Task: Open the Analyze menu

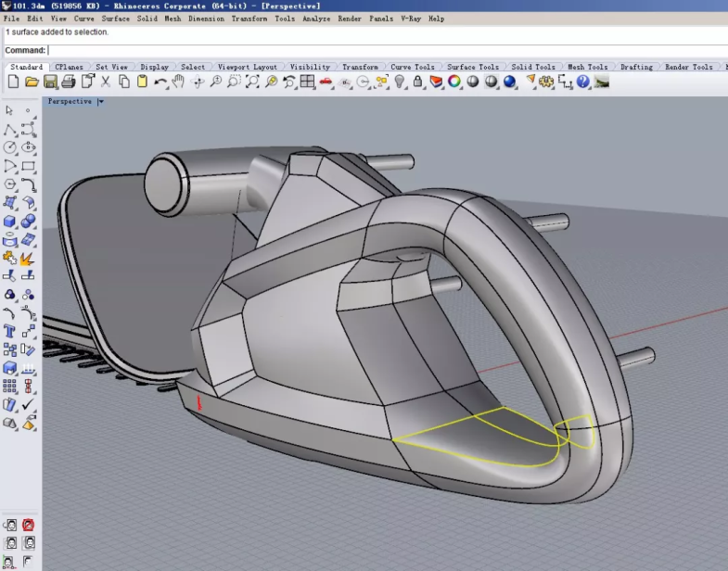Action: [x=316, y=19]
